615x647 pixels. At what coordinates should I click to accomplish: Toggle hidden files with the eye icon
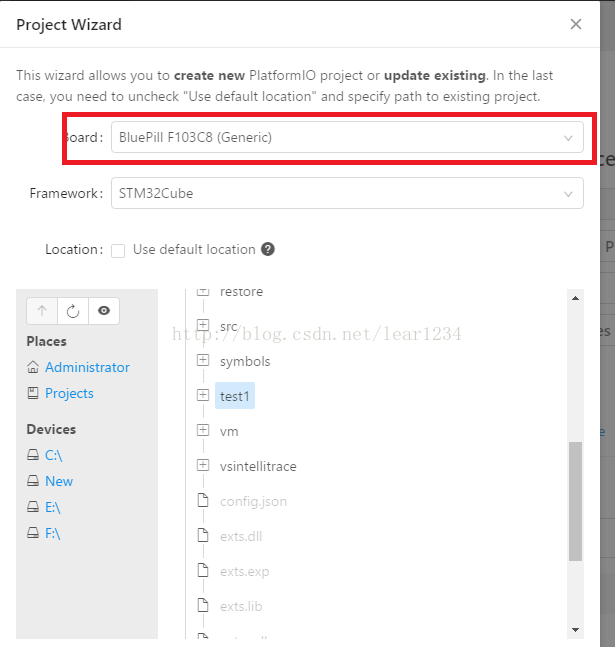104,311
